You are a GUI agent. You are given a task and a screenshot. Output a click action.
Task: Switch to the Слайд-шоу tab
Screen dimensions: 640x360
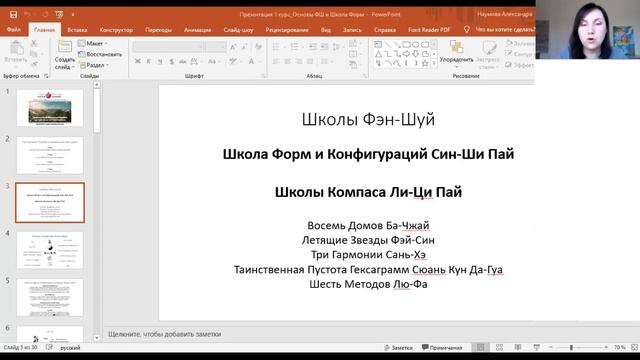(238, 30)
